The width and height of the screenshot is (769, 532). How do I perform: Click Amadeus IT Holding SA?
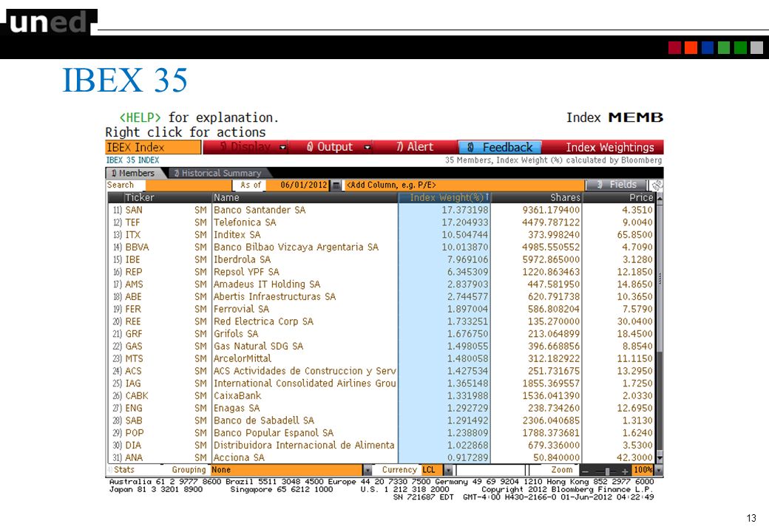[x=267, y=284]
